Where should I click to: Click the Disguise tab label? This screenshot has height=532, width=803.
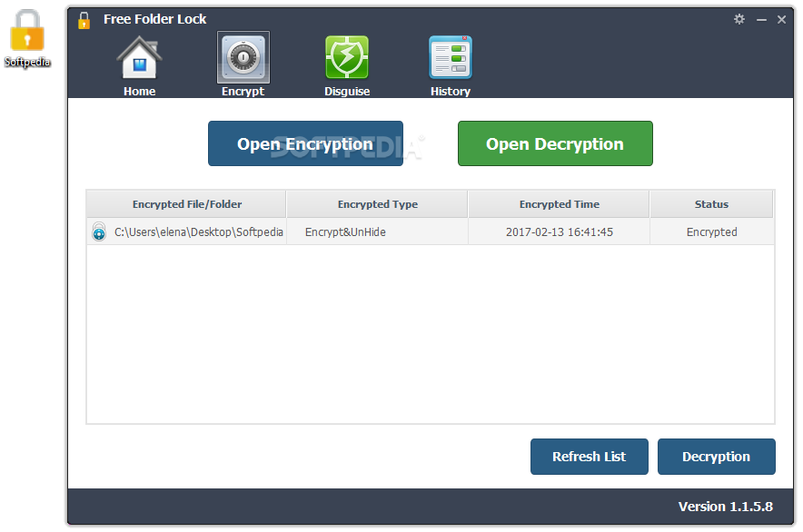click(347, 91)
